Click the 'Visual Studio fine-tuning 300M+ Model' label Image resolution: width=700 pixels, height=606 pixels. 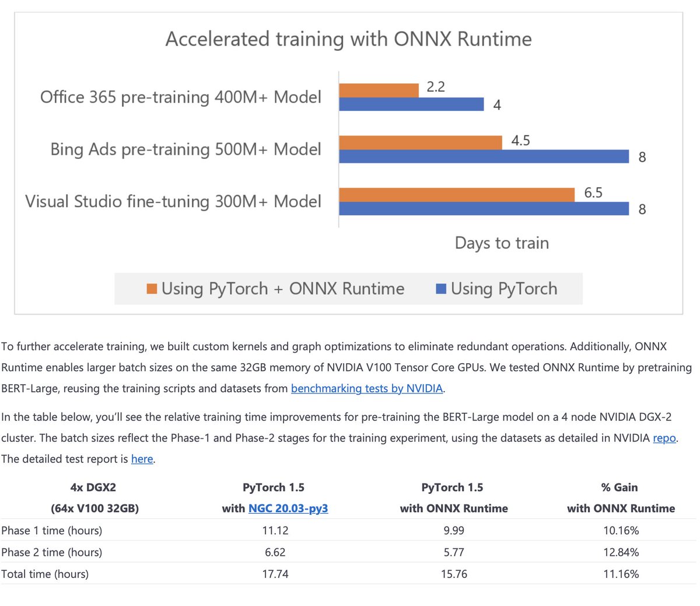tap(173, 201)
